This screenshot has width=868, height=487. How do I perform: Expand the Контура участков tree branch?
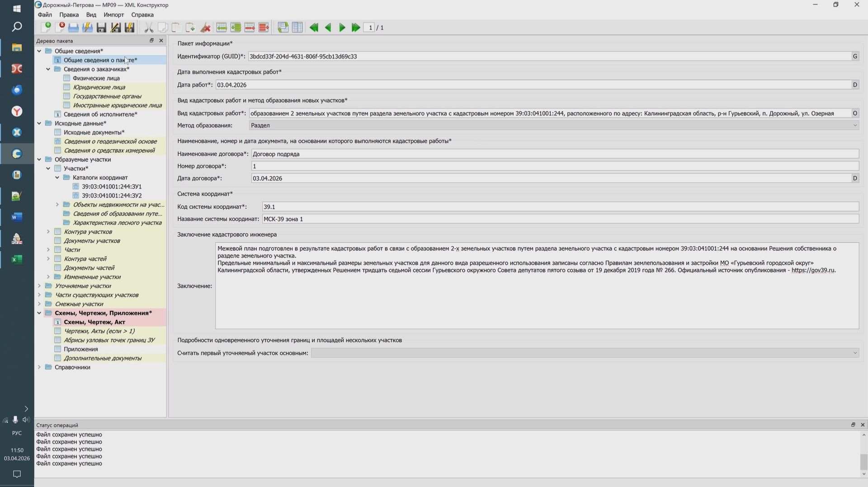pos(48,231)
